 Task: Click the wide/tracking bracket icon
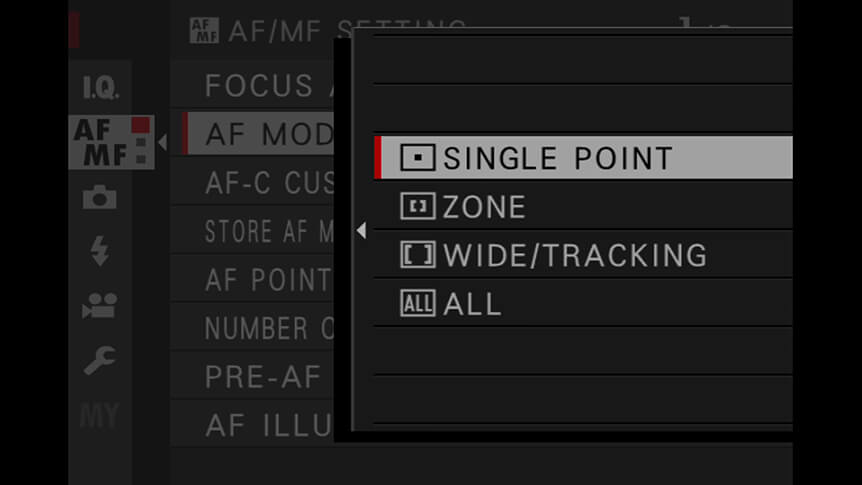pyautogui.click(x=418, y=255)
